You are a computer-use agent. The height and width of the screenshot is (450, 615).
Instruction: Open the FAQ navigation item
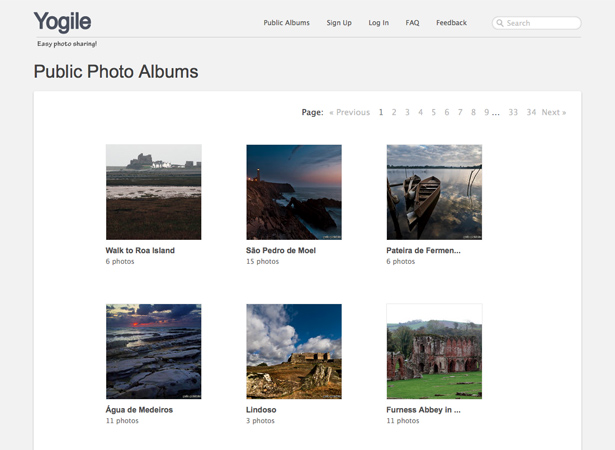pos(412,23)
